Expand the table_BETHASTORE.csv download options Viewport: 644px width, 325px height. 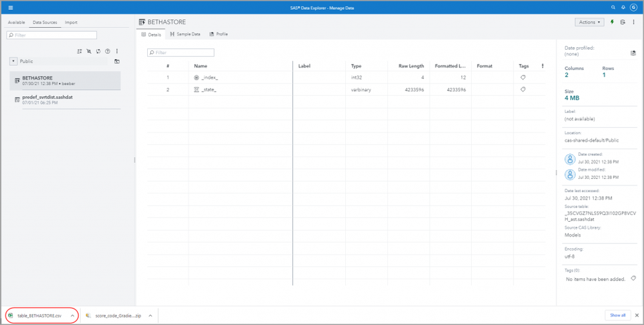[x=72, y=315]
